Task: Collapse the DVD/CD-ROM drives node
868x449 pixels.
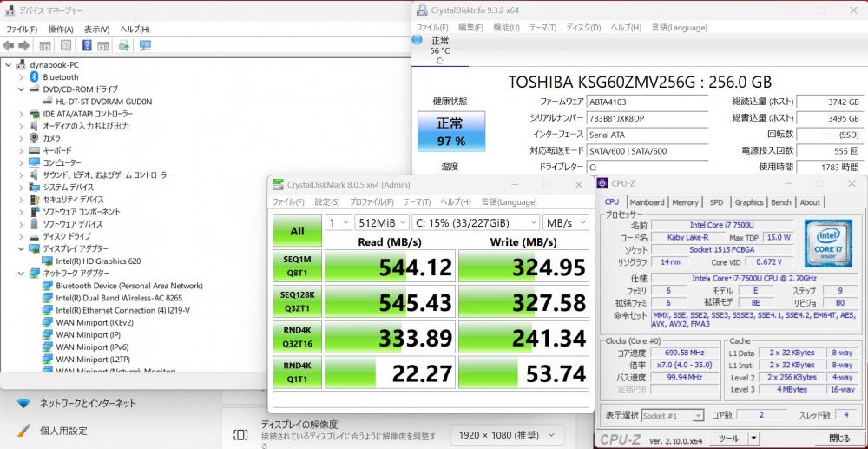Action: click(21, 89)
